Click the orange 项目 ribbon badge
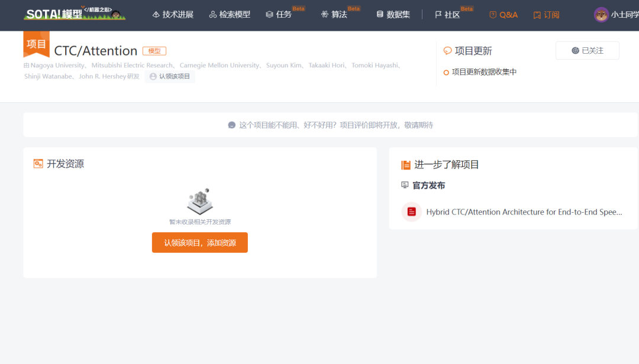Screen dimensions: 639x364 [x=36, y=44]
